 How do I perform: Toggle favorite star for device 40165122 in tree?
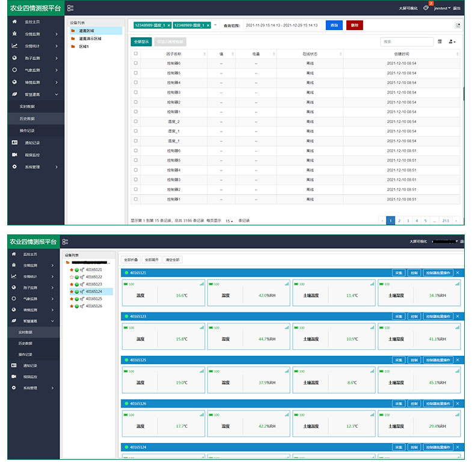pos(72,277)
